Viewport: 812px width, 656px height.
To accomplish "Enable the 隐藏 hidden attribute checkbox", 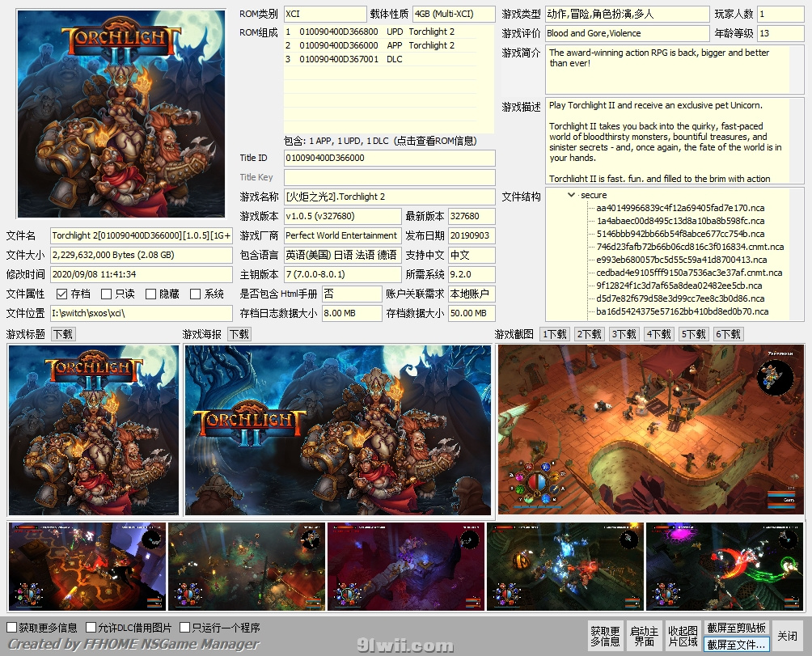I will (150, 294).
